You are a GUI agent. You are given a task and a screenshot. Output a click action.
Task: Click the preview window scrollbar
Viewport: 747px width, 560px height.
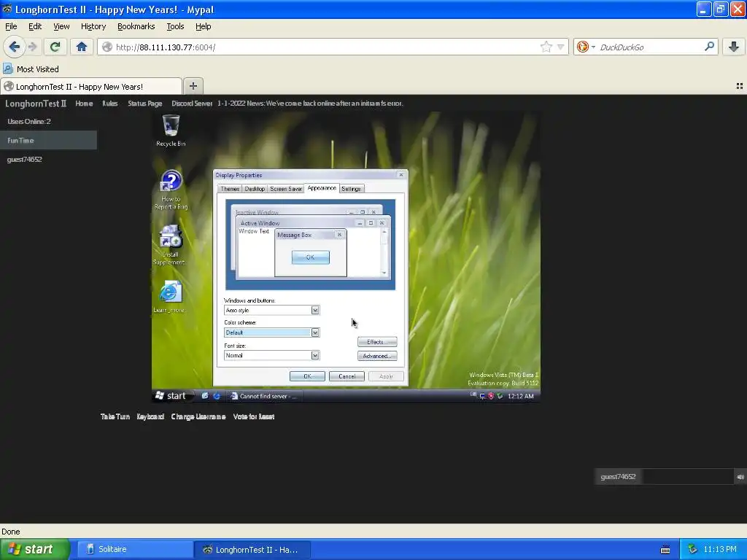(384, 252)
